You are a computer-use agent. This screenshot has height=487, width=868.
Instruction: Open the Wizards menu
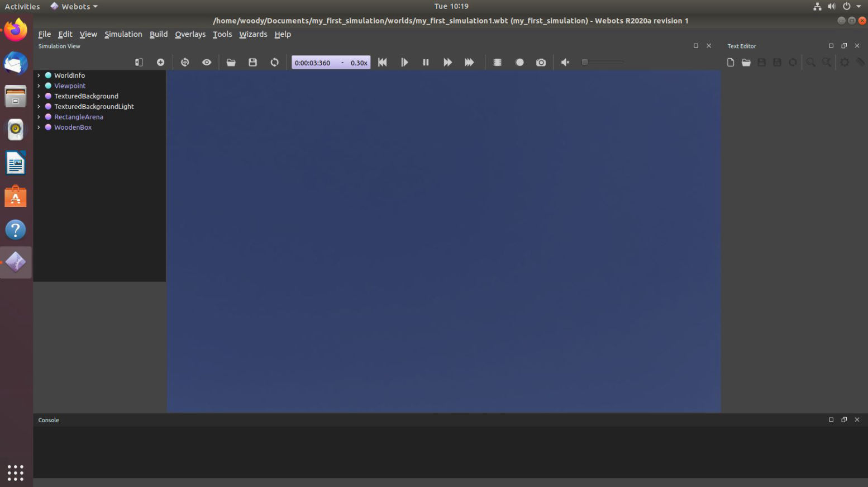click(x=253, y=34)
